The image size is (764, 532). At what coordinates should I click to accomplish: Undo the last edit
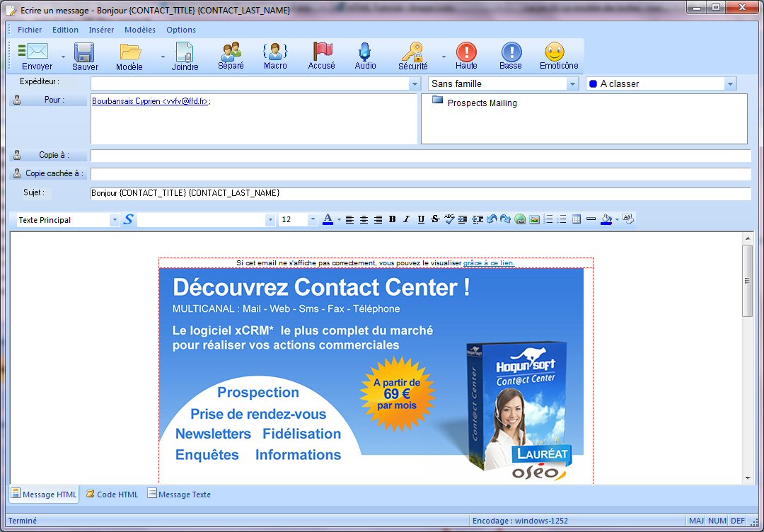tap(491, 220)
